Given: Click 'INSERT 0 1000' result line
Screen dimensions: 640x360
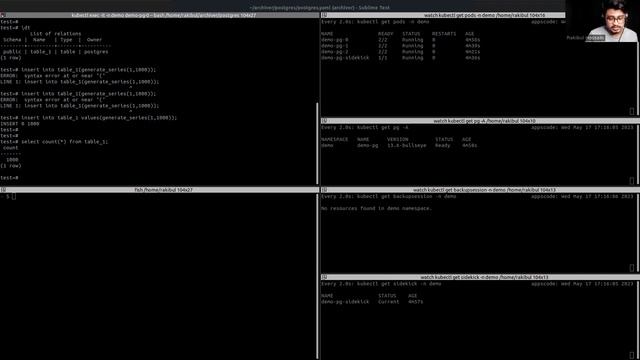Looking at the screenshot, I should coord(20,124).
